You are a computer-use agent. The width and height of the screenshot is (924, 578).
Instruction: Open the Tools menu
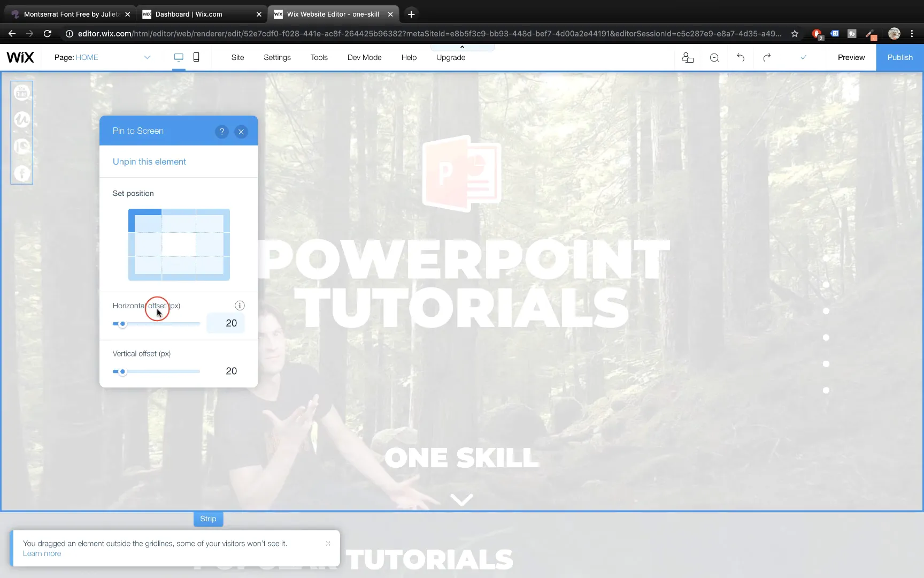319,57
